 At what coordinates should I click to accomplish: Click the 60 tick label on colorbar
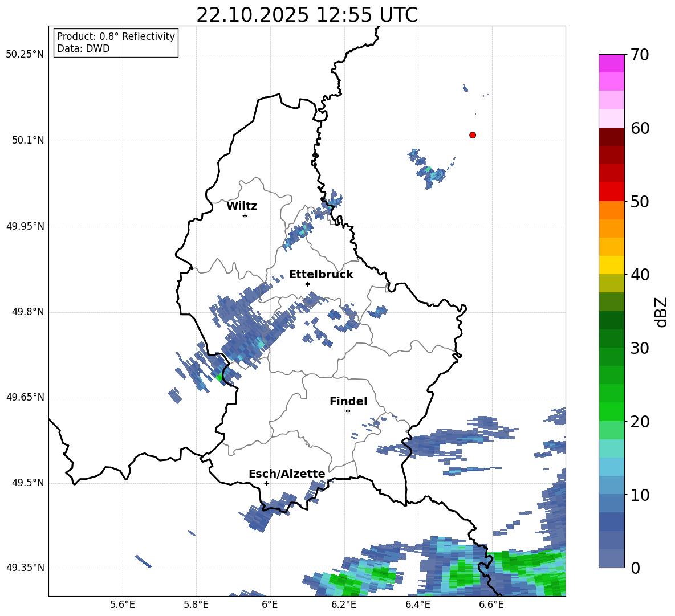[640, 128]
